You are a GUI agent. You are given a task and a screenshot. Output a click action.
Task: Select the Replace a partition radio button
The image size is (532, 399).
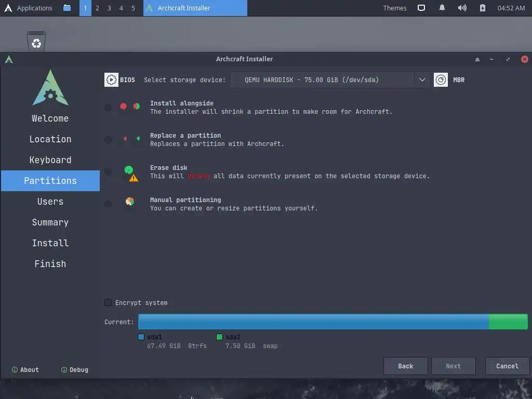108,140
